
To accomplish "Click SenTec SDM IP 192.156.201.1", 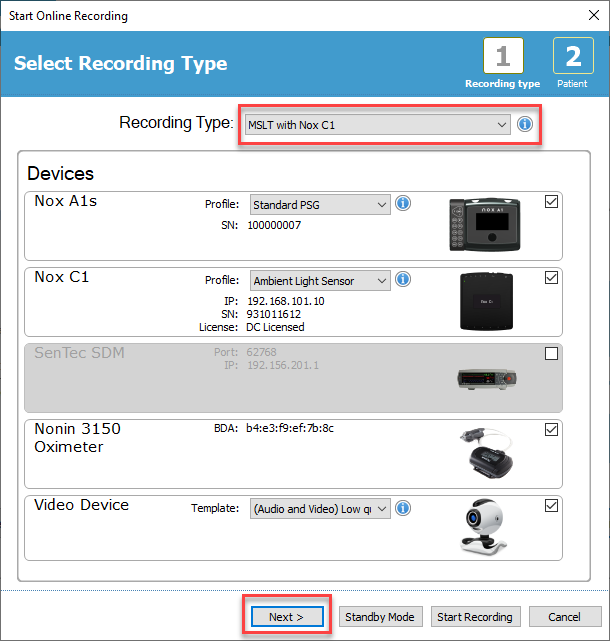I will (x=283, y=365).
